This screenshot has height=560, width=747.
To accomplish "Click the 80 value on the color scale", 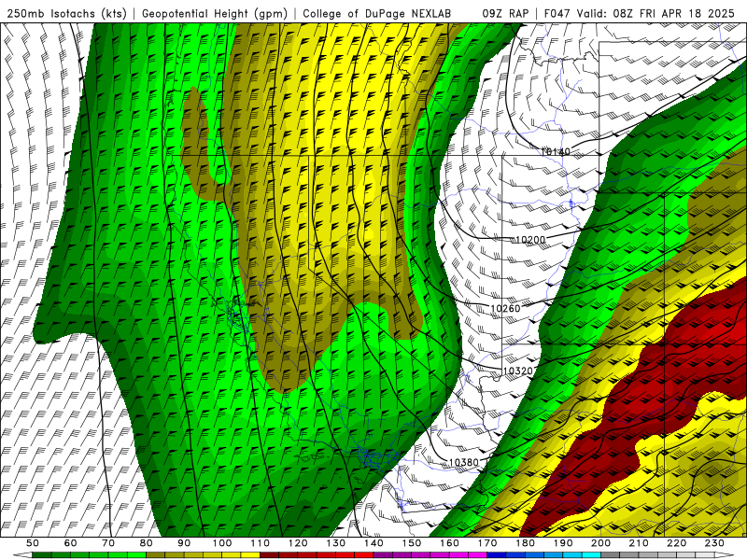I will coord(147,543).
